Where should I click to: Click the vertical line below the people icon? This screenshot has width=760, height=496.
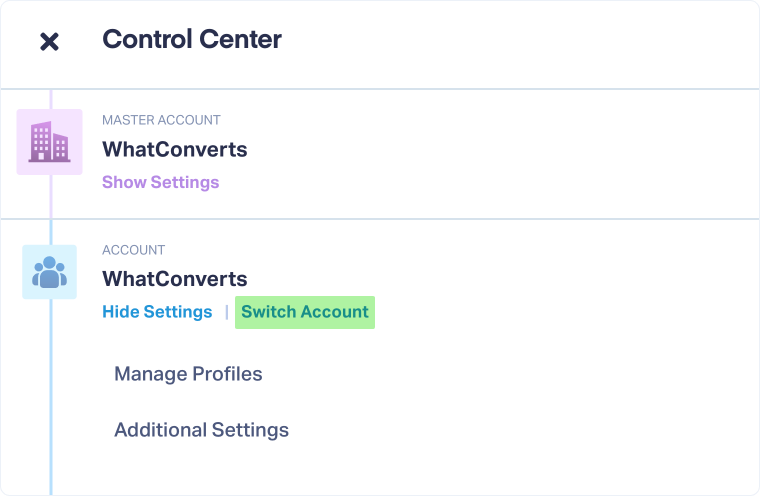coord(50,400)
